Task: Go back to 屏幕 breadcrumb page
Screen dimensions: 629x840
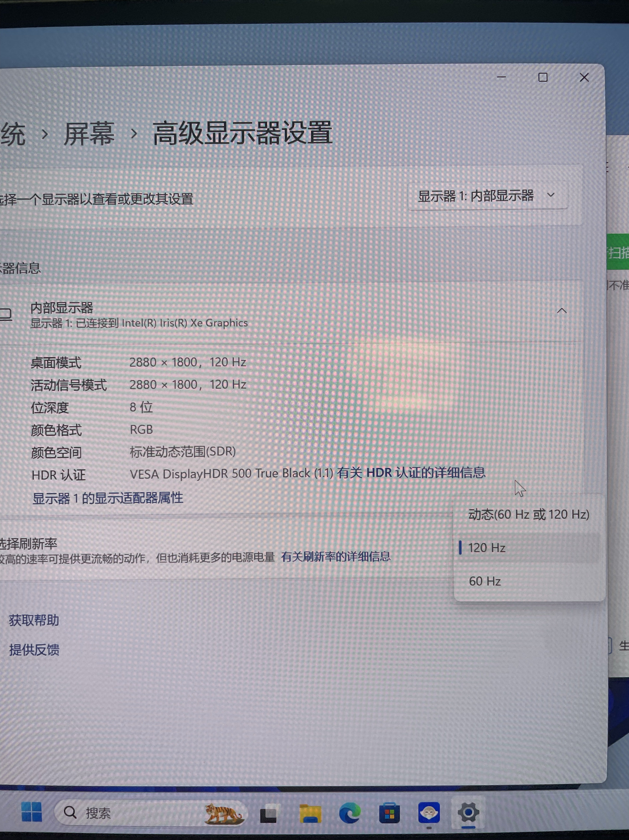Action: (x=89, y=134)
